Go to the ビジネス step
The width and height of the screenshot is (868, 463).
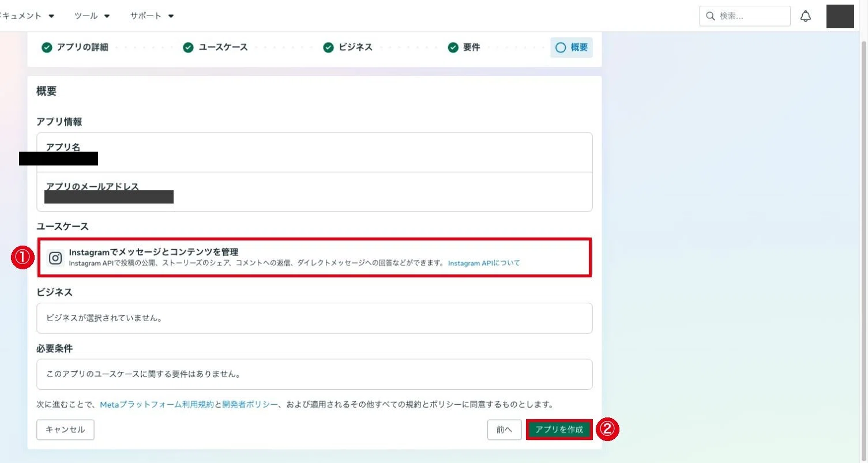(348, 47)
